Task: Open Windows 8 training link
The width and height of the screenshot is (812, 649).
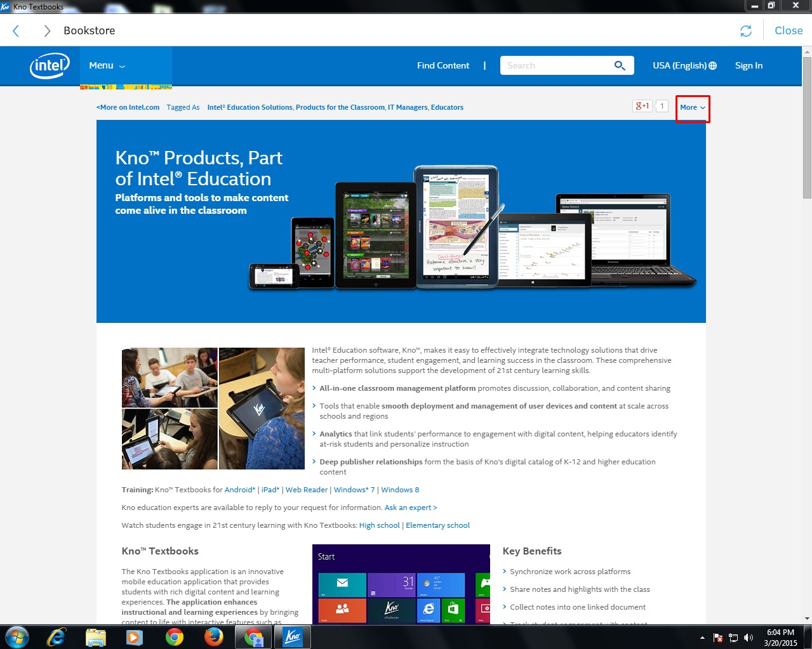Action: click(400, 490)
